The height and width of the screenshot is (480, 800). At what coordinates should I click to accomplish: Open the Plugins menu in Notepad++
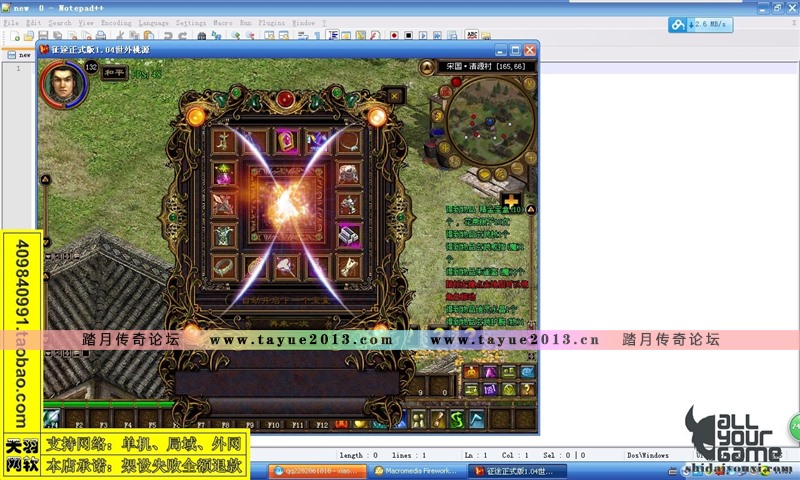coord(270,22)
